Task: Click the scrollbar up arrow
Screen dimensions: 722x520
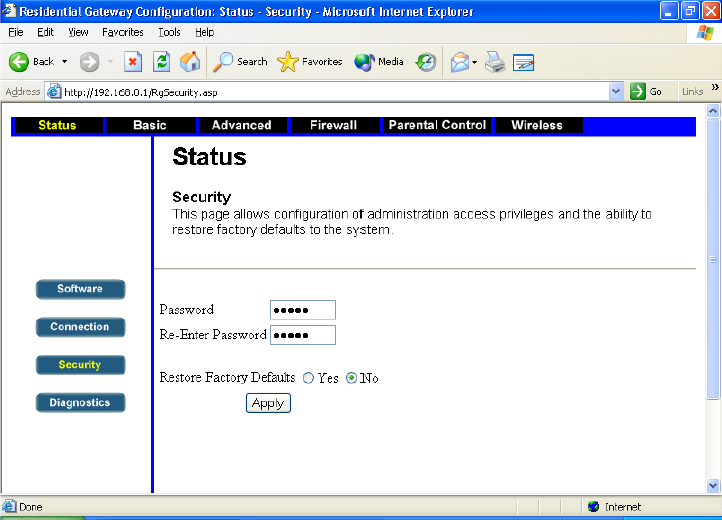Action: tap(713, 111)
